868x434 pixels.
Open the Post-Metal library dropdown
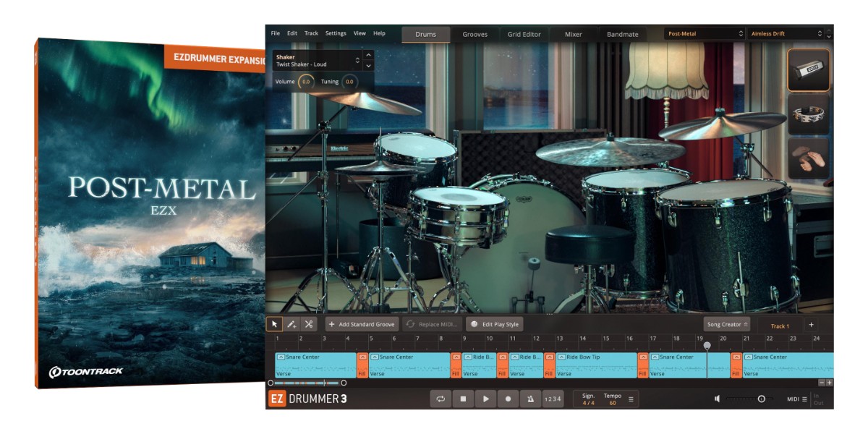click(705, 33)
